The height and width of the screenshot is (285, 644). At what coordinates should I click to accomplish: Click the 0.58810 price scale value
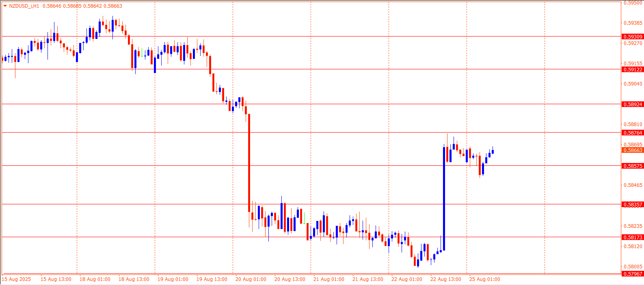point(633,124)
